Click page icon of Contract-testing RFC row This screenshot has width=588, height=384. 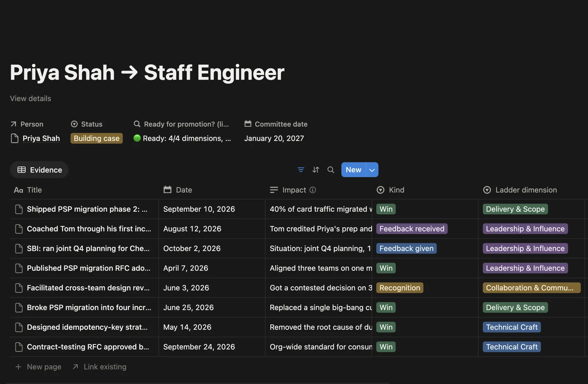point(19,347)
